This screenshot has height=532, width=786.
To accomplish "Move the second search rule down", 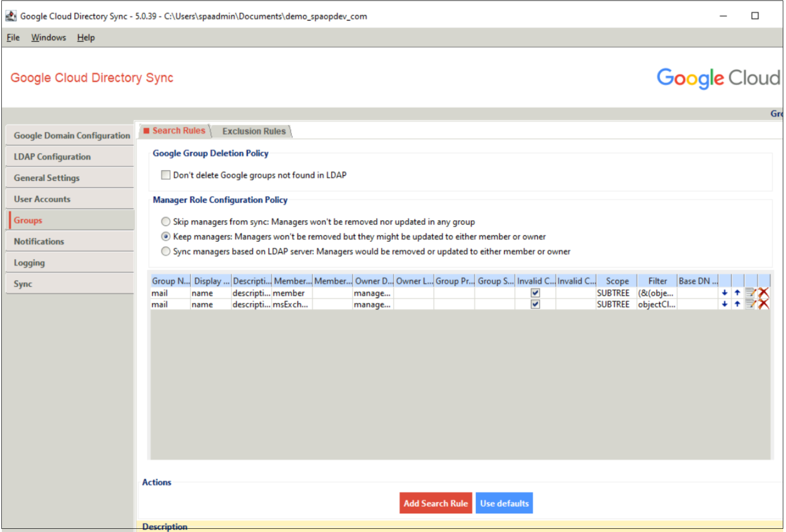I will click(725, 304).
